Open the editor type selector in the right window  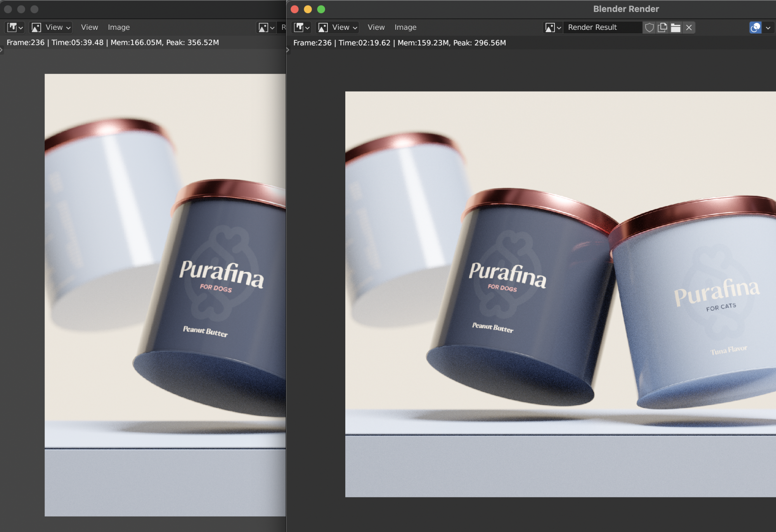302,28
